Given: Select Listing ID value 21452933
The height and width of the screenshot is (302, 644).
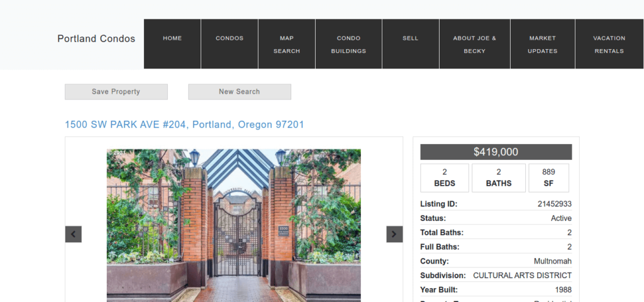Looking at the screenshot, I should [x=555, y=204].
